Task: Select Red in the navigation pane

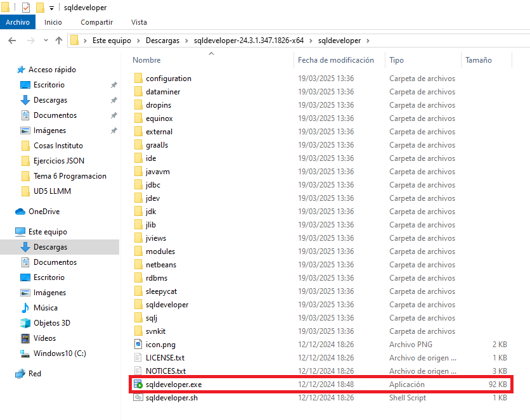Action: click(x=34, y=374)
